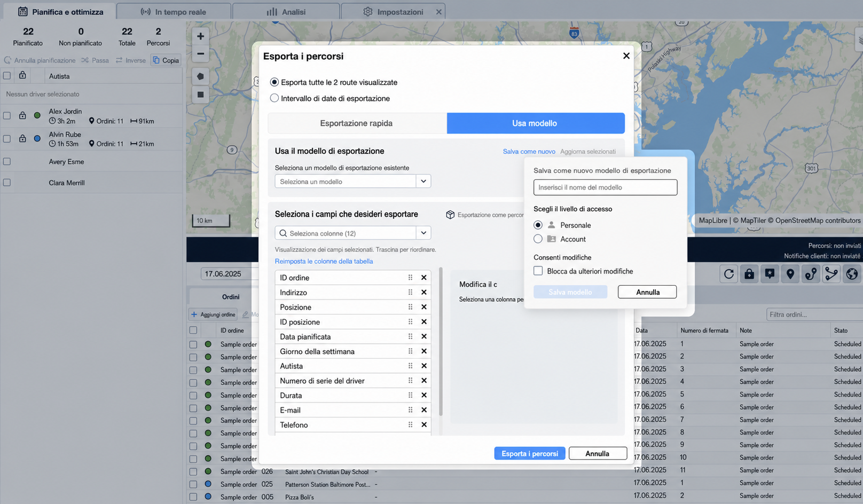Click the refresh icon in route toolbar

[729, 274]
